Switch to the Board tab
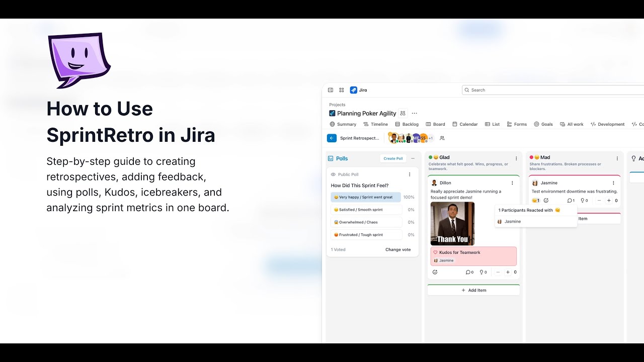 pos(436,124)
